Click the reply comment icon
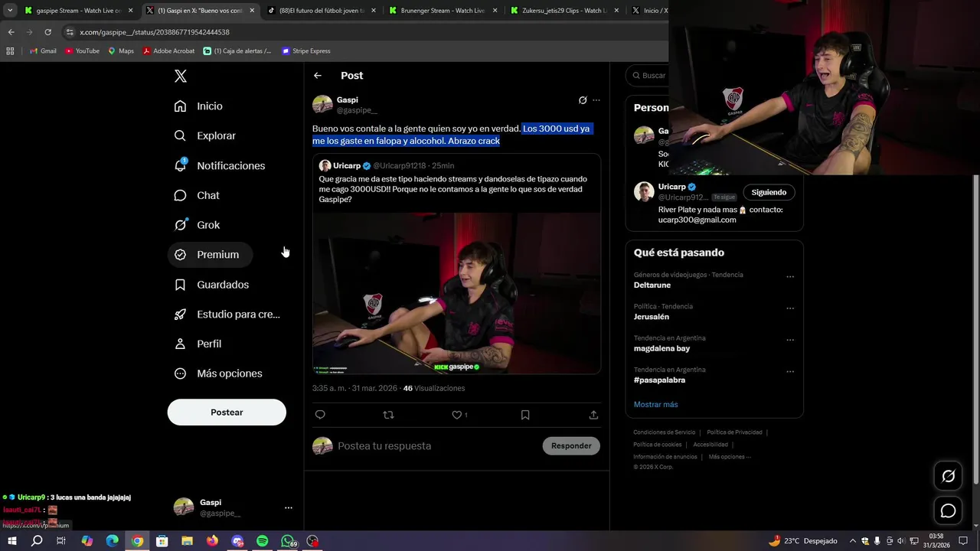The height and width of the screenshot is (551, 980). [x=320, y=415]
